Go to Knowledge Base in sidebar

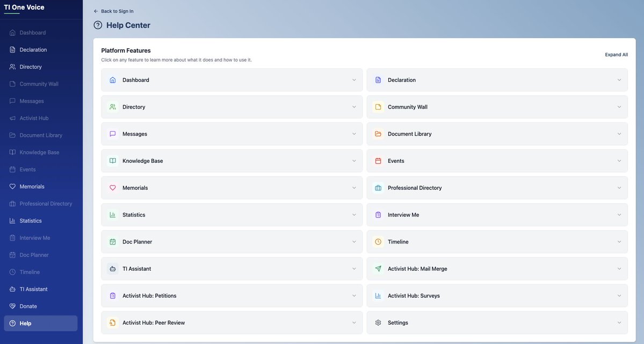coord(41,153)
